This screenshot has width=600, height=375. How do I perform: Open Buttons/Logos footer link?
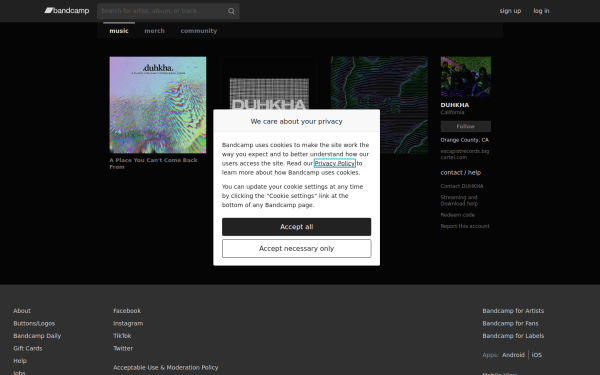[x=34, y=323]
